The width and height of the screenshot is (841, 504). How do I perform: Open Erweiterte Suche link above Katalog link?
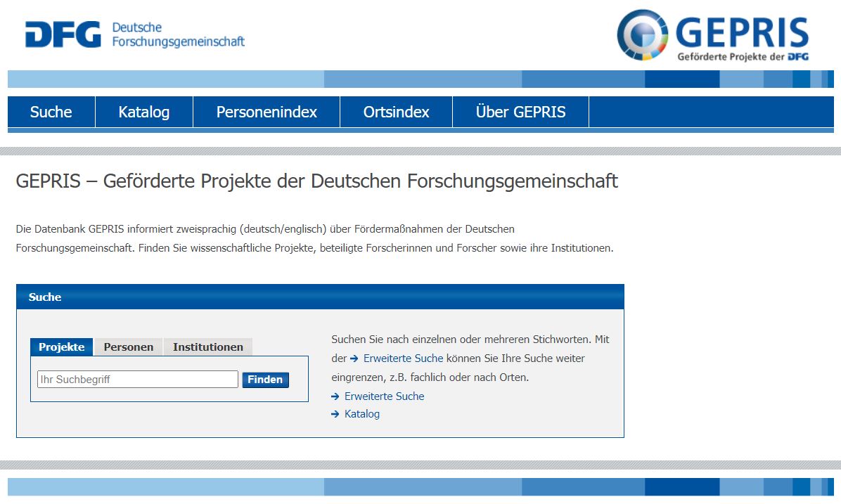pos(384,396)
